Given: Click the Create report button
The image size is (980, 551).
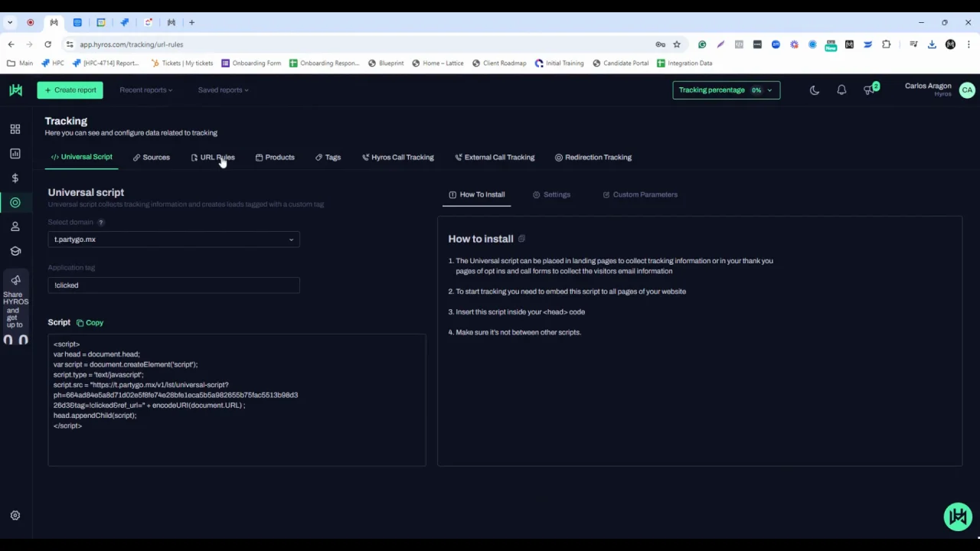Looking at the screenshot, I should 70,90.
